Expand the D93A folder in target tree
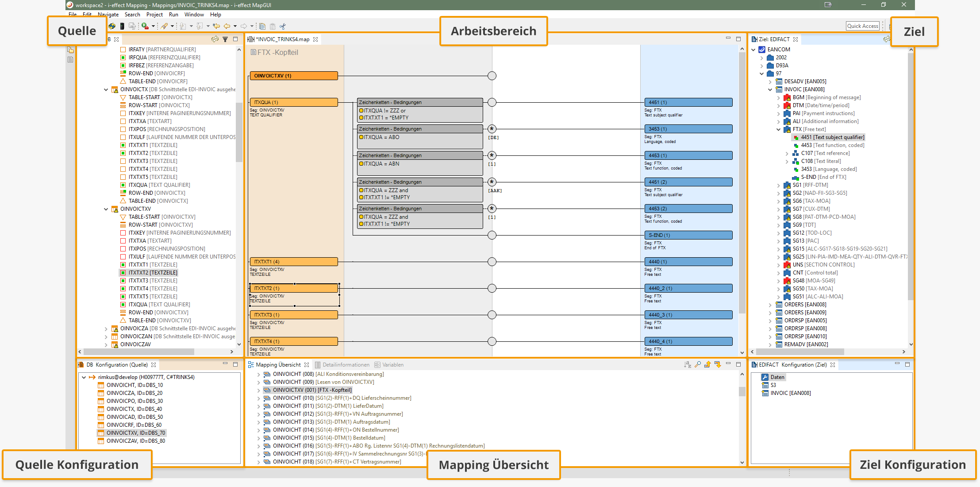The height and width of the screenshot is (487, 980). 762,66
